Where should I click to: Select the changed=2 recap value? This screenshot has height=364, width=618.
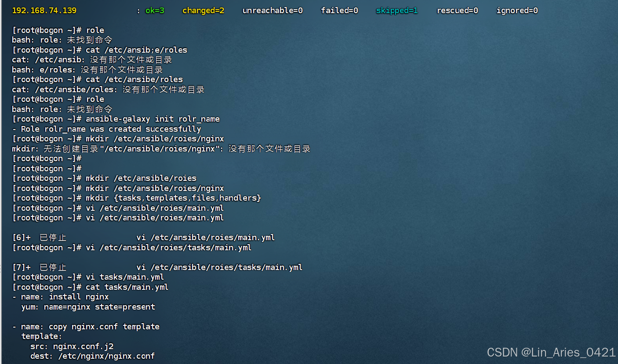click(203, 11)
